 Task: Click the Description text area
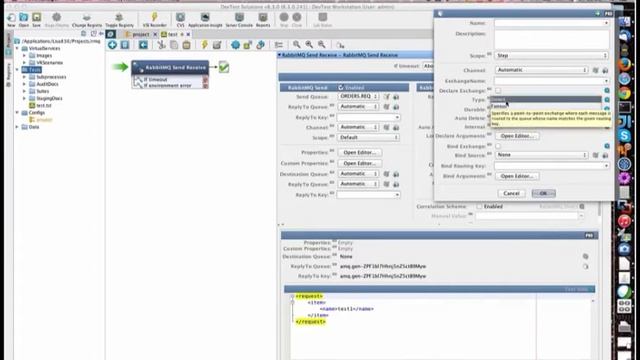pyautogui.click(x=551, y=40)
